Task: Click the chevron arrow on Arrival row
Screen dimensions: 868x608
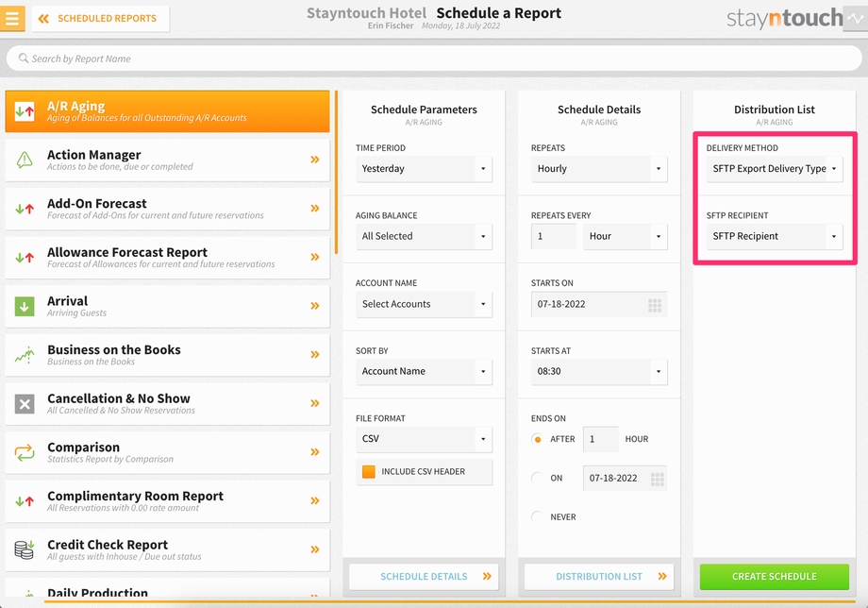Action: (315, 306)
